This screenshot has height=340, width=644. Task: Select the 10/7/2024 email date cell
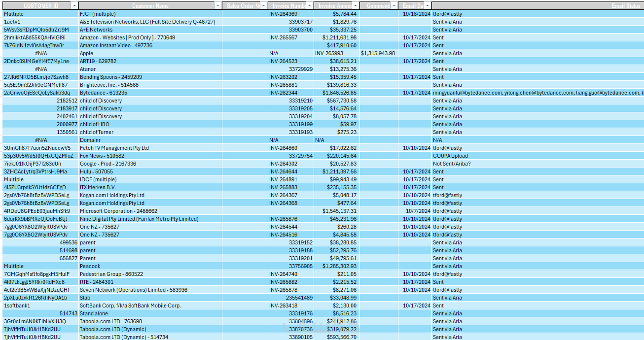(415, 211)
